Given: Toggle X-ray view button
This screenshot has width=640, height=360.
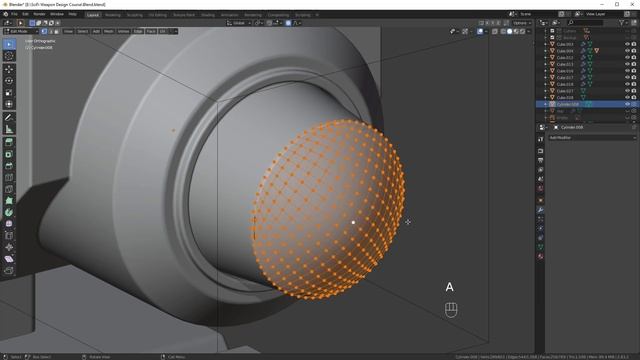Looking at the screenshot, I should coord(495,31).
